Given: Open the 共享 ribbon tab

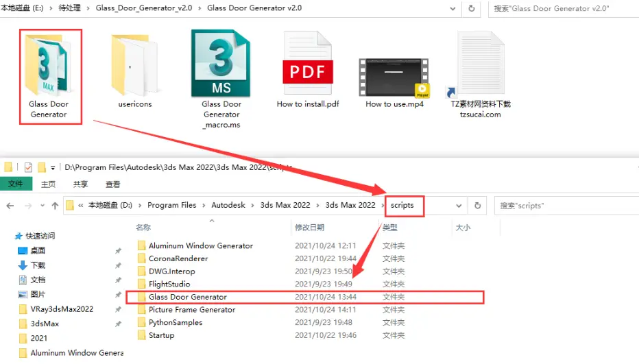Looking at the screenshot, I should (x=80, y=184).
